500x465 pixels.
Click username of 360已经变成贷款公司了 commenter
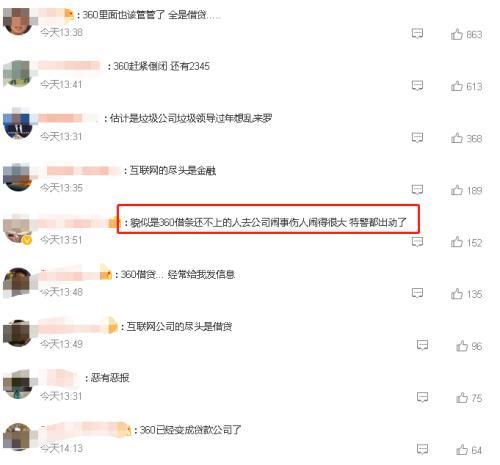tap(86, 428)
